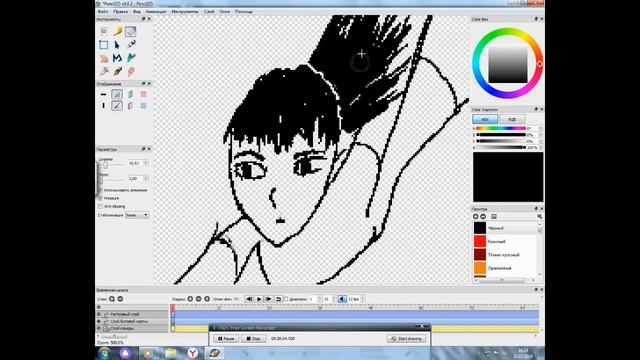Open the Файл menu
640x360 pixels.
point(103,12)
